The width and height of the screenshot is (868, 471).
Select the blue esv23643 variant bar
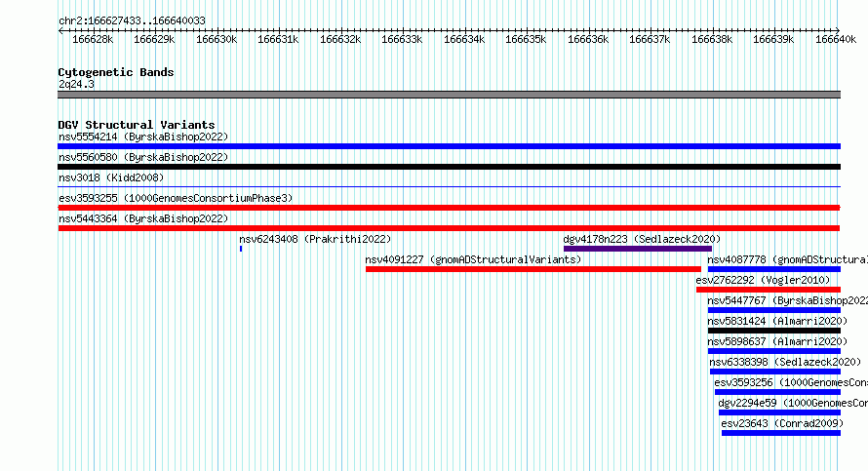(x=781, y=433)
